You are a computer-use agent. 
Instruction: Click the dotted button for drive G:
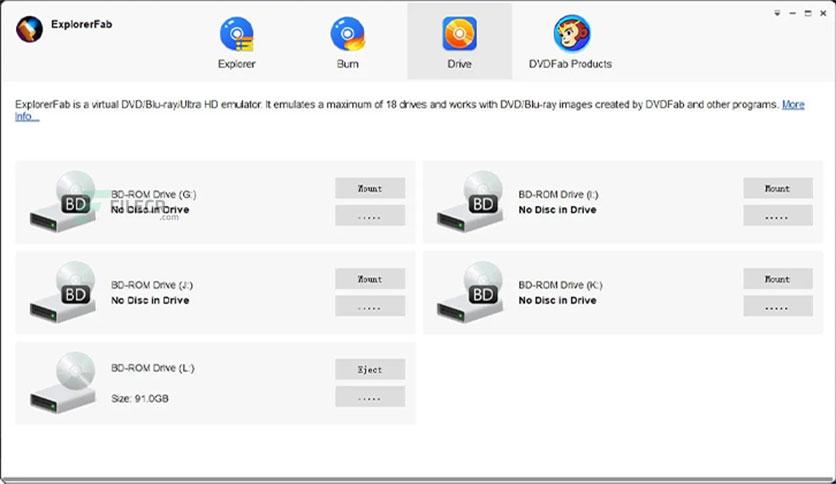370,216
